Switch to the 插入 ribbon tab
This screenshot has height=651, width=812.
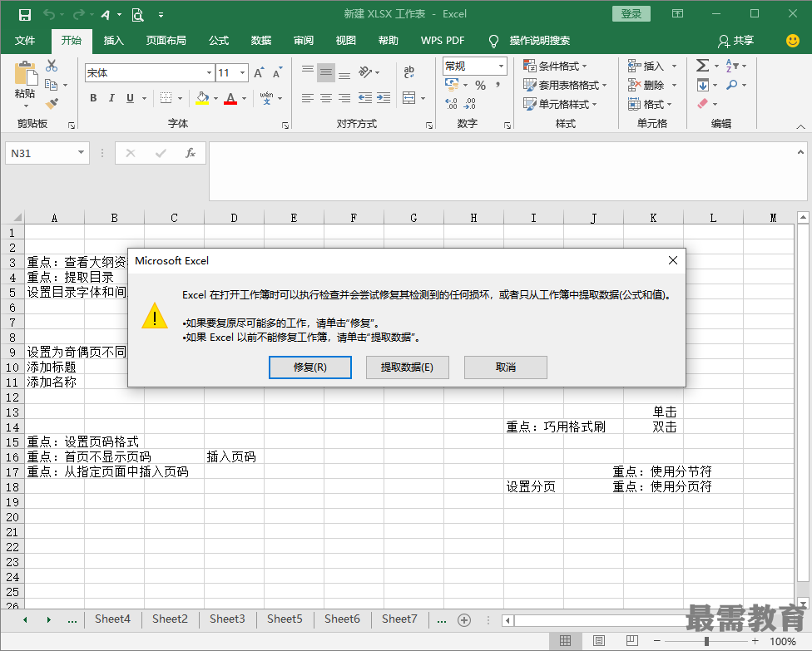click(113, 41)
